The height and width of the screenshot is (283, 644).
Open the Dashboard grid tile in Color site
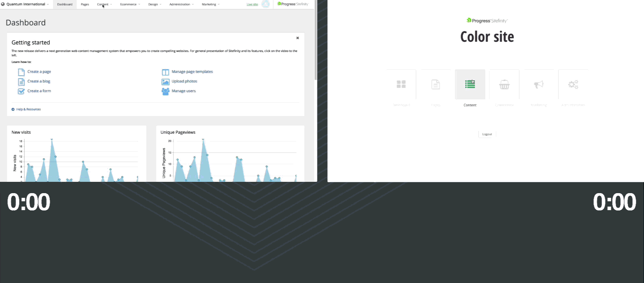tap(401, 84)
